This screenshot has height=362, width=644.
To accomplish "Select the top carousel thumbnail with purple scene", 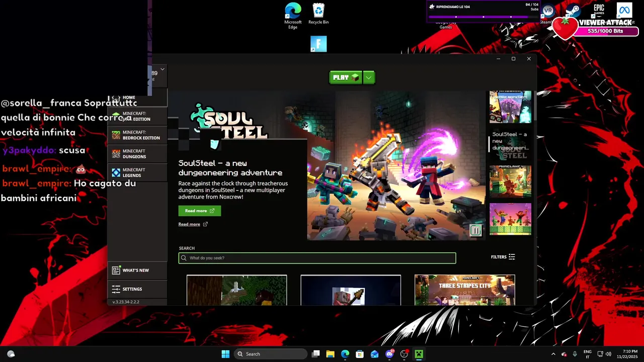I will (510, 107).
